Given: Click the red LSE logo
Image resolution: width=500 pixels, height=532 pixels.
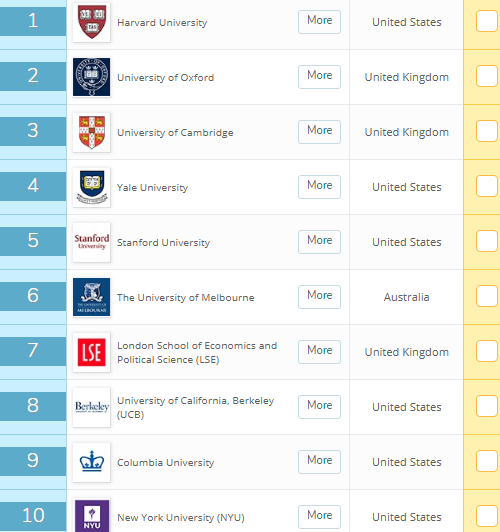Looking at the screenshot, I should 92,352.
